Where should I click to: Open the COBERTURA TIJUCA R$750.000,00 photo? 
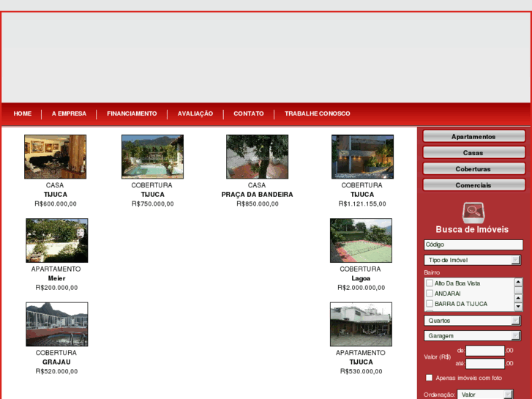[153, 157]
